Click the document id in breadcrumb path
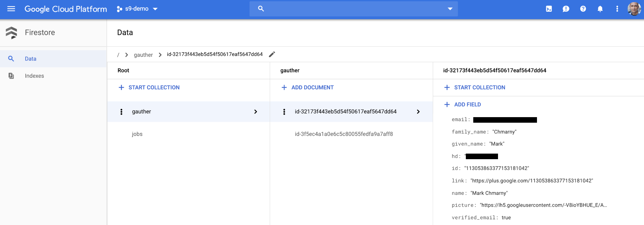Screen dimensions: 644x225 215,54
